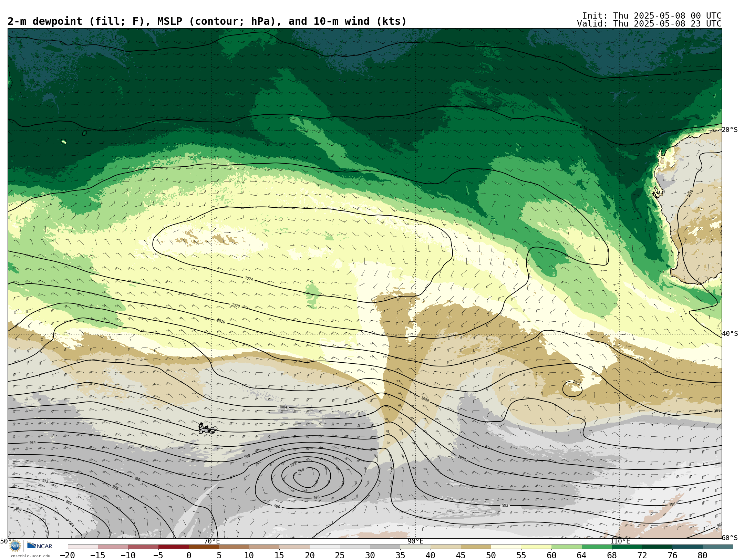Click the ensemble.ucar.edu text
The image size is (744, 560).
pyautogui.click(x=30, y=556)
